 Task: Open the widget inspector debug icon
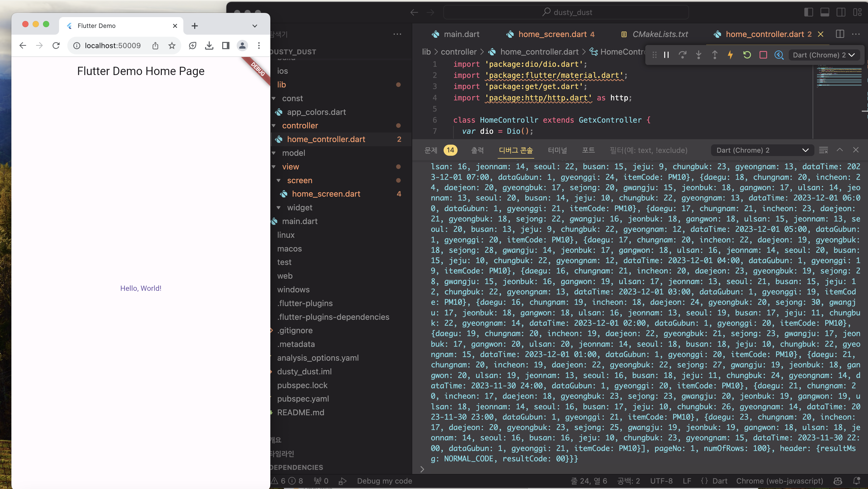(779, 55)
